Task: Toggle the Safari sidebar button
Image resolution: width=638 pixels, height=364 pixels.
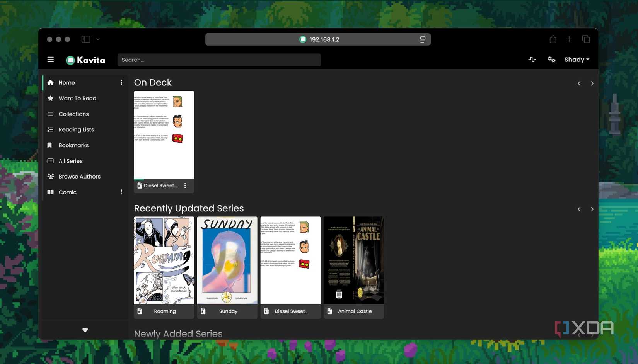Action: [86, 39]
